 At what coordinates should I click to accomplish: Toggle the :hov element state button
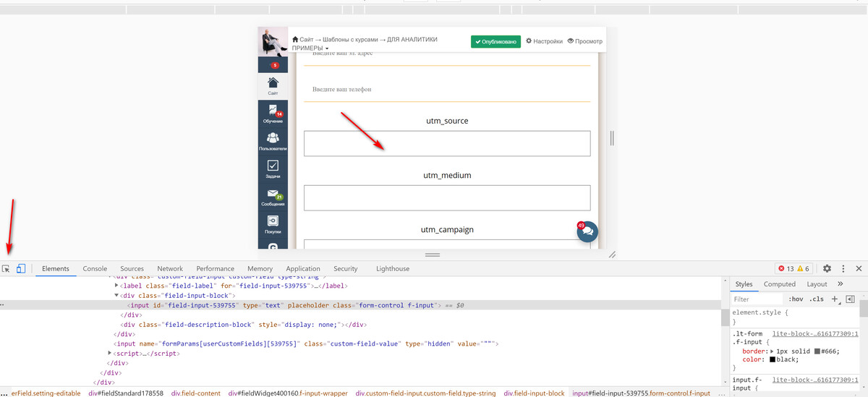pyautogui.click(x=796, y=299)
